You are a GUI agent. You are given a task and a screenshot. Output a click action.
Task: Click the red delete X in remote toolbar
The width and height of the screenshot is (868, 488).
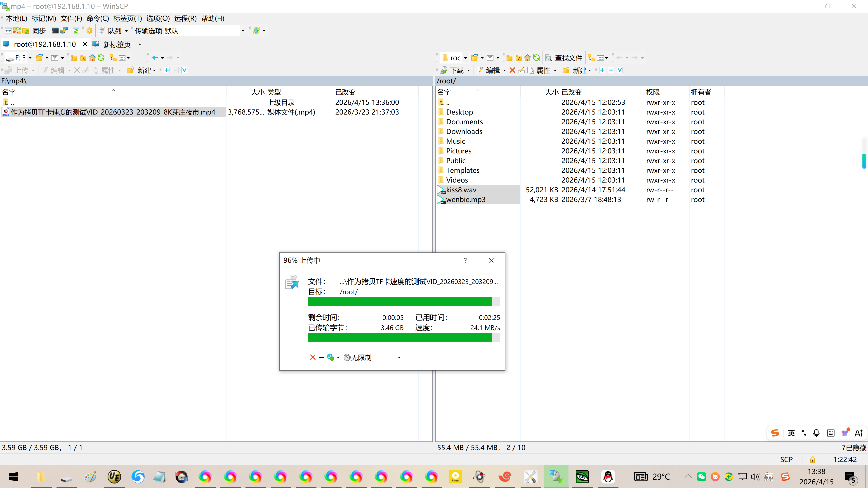(512, 70)
